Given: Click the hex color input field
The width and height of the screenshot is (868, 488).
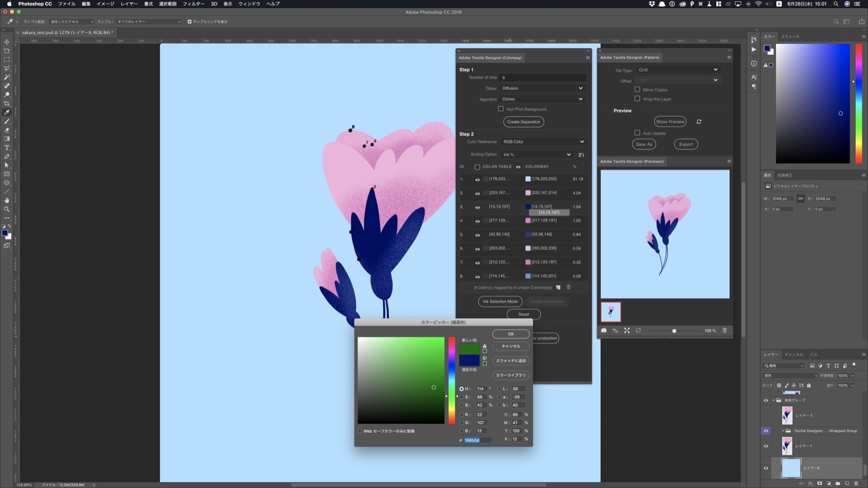Looking at the screenshot, I should pyautogui.click(x=477, y=440).
